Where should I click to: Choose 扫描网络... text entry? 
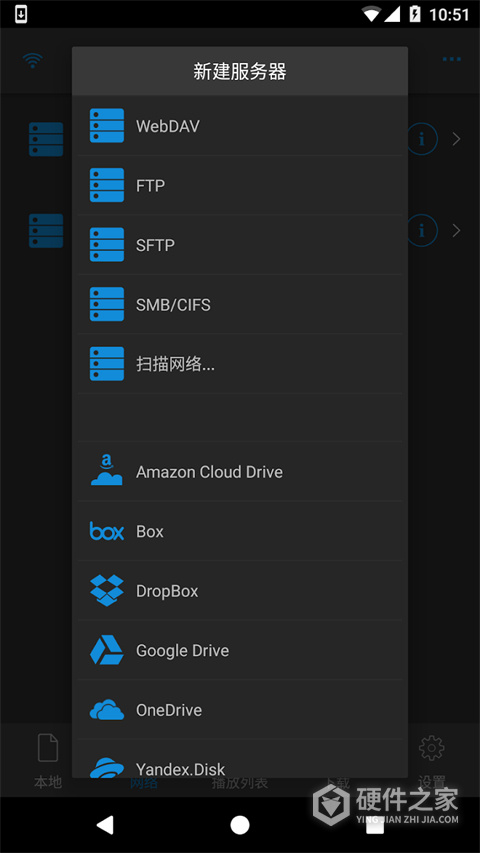tap(175, 364)
